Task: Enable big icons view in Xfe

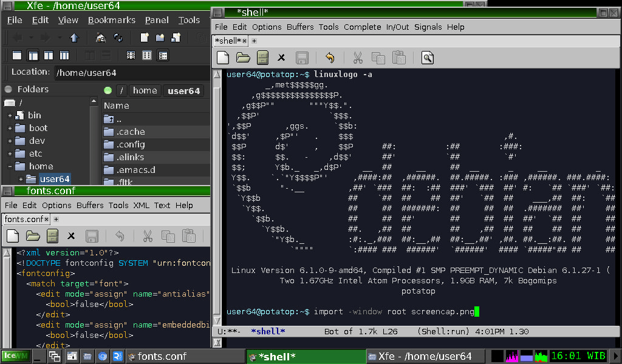Action: [x=131, y=56]
